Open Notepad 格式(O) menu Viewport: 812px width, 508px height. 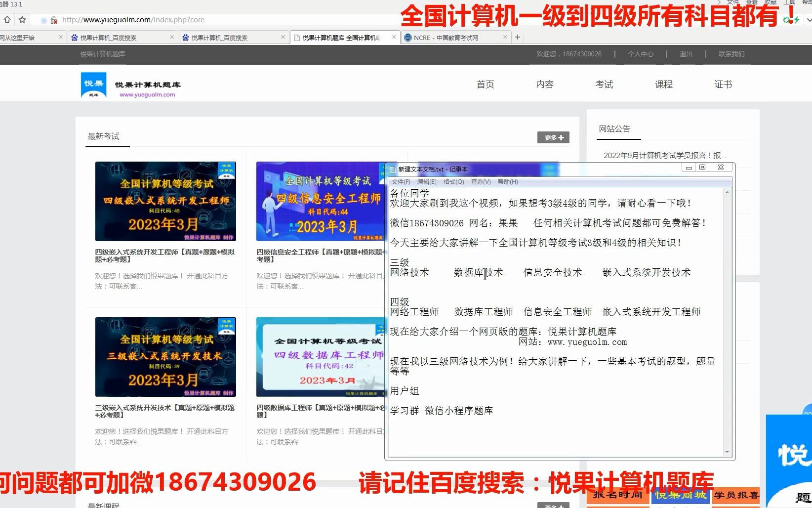[x=453, y=182]
